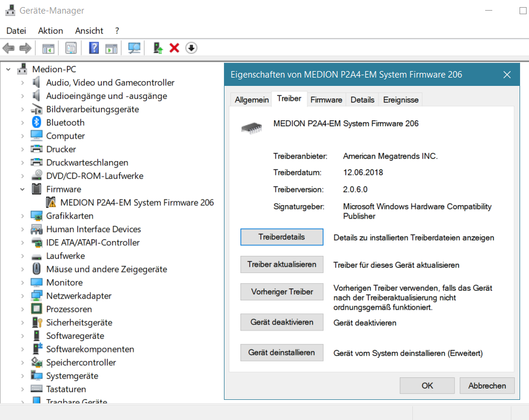Click the Bluetooth category icon
This screenshot has height=420, width=529.
tap(37, 122)
